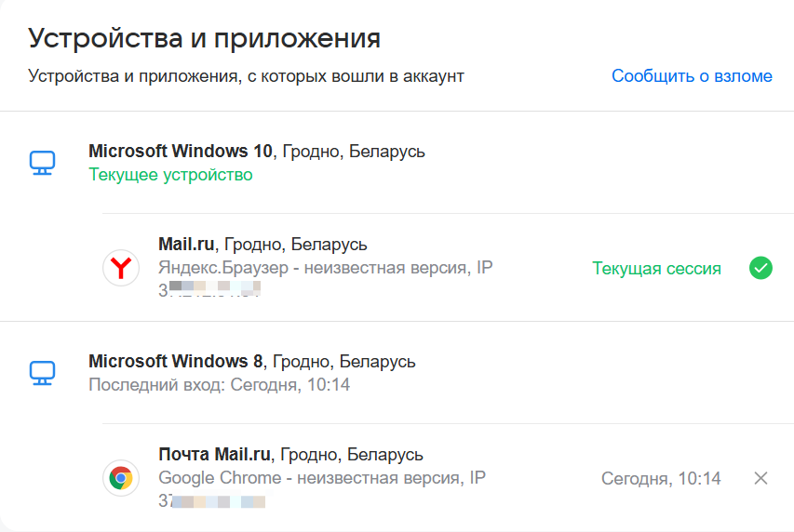
Task: Select the Microsoft Windows 8 device name
Action: [176, 361]
